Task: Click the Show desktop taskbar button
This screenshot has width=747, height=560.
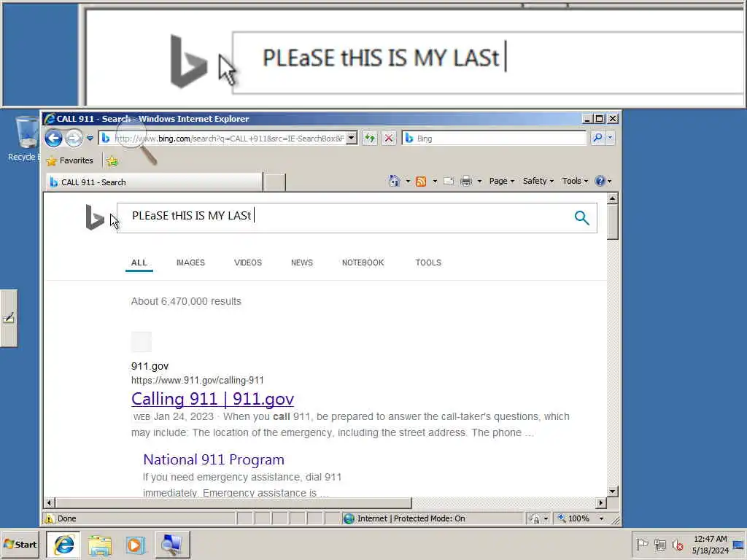Action: [739, 544]
